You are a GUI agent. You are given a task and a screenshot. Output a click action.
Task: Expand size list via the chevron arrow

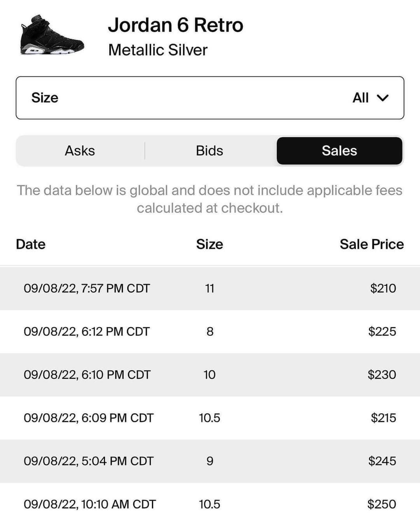(x=383, y=98)
